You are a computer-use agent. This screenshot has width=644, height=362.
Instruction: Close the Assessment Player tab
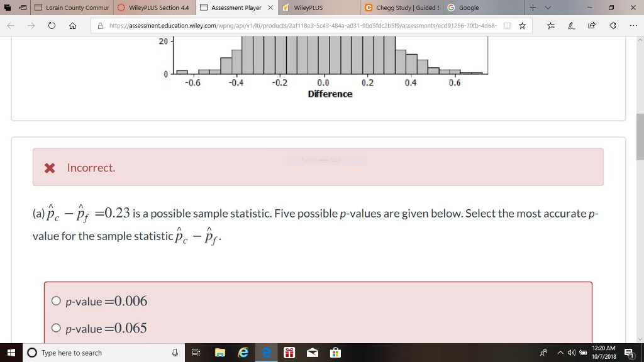pyautogui.click(x=270, y=8)
